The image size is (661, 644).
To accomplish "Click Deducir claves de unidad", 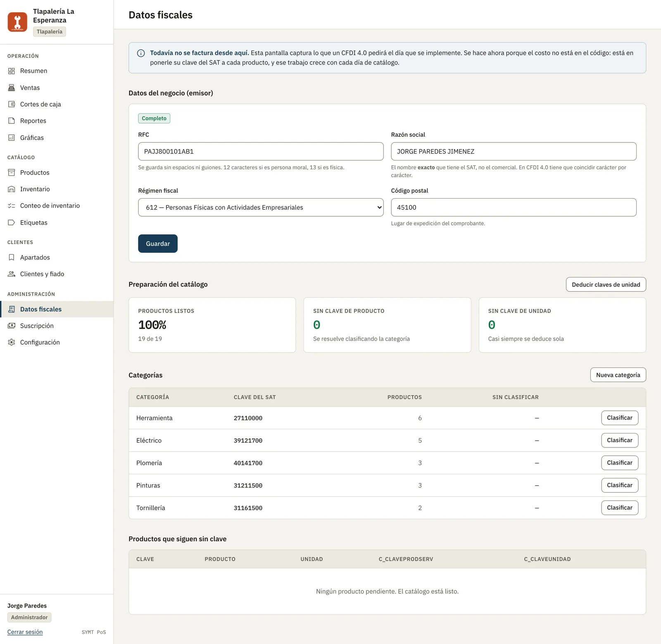I will tap(606, 284).
